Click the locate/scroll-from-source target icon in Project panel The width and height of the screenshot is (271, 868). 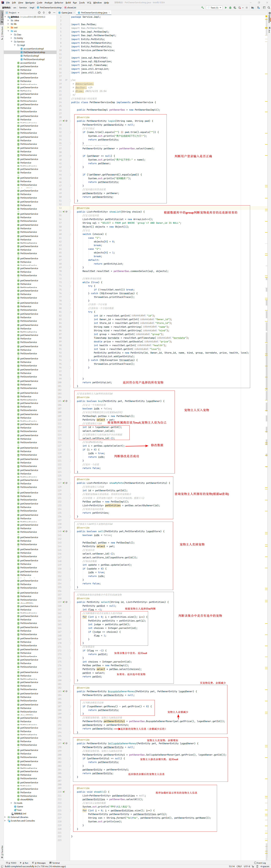[x=39, y=12]
